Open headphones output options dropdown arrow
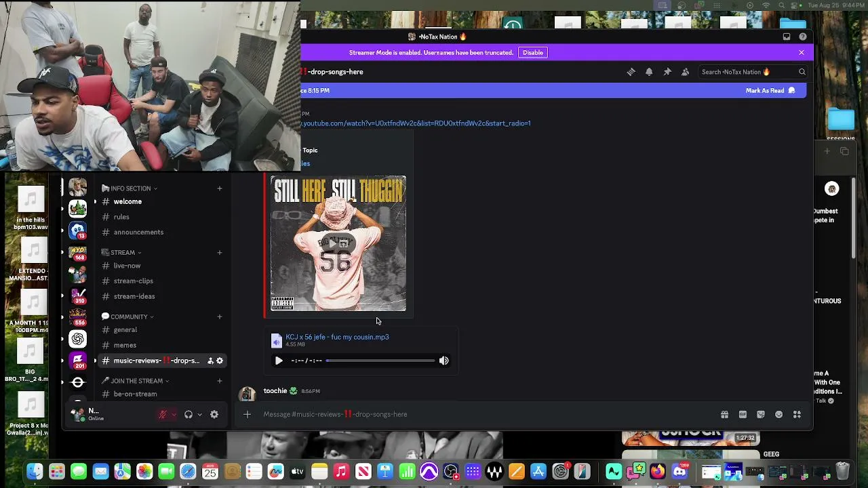Screen dimensions: 868x488 199,414
